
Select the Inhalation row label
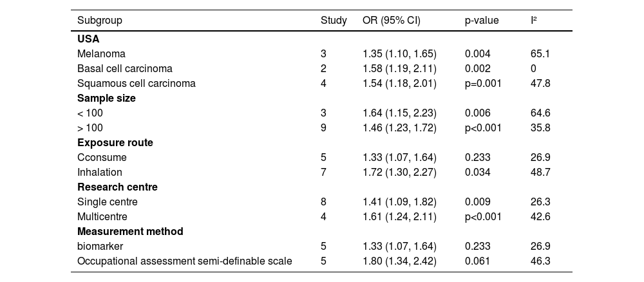tap(100, 172)
